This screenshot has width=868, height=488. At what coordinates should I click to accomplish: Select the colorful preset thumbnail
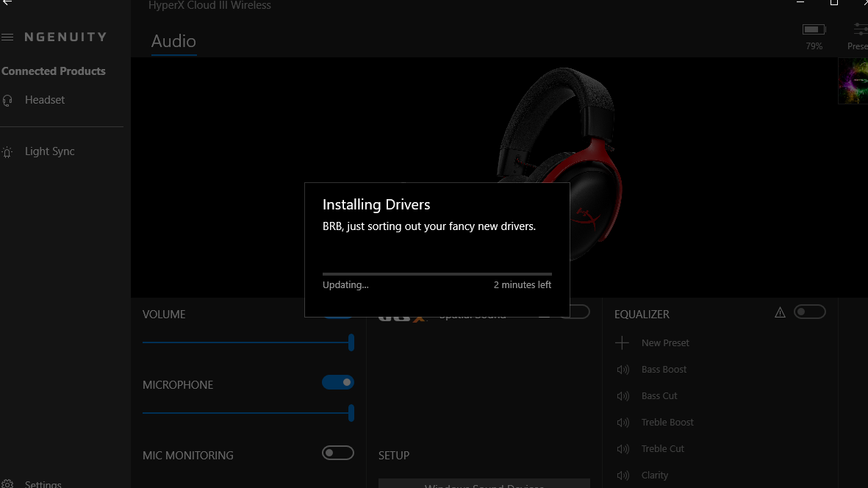coord(853,81)
